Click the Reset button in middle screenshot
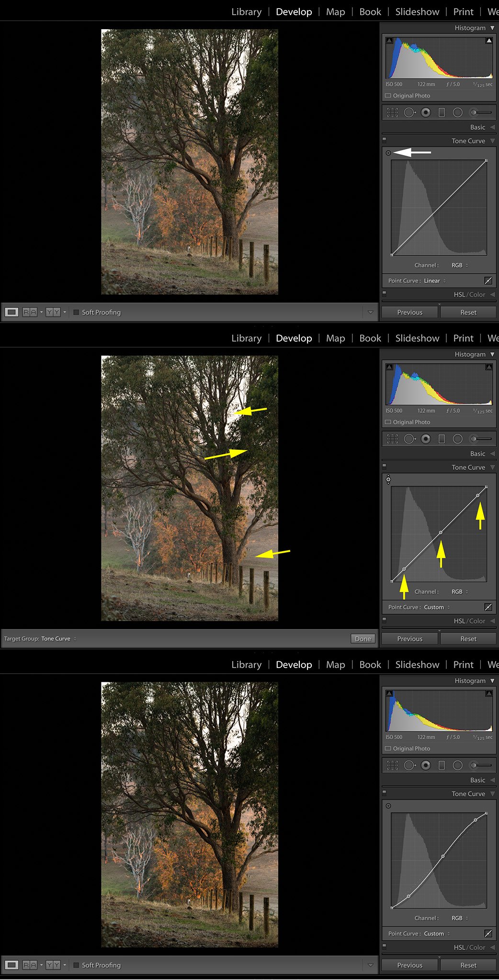Viewport: 499px width, 980px height. click(x=468, y=639)
